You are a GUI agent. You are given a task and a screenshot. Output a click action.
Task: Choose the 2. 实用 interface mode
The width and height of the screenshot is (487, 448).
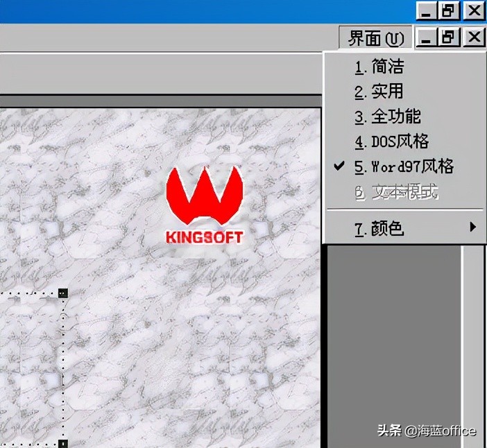pyautogui.click(x=405, y=92)
